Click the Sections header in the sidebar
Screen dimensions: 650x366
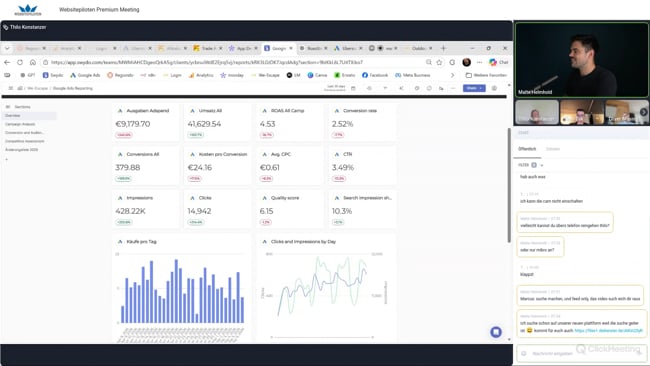coord(19,107)
